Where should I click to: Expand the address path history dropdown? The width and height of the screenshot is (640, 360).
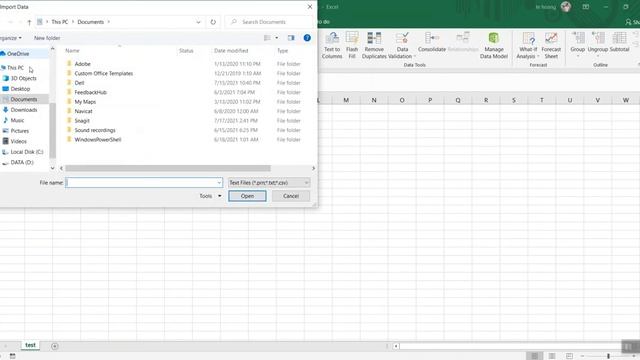198,22
